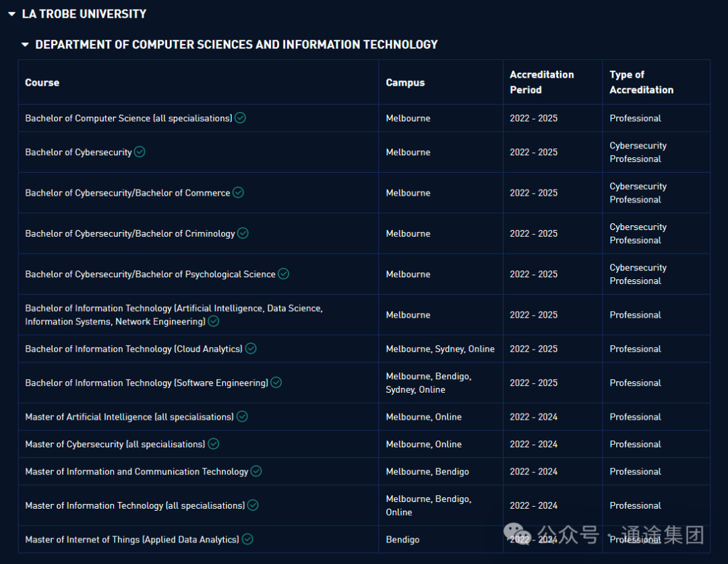The height and width of the screenshot is (564, 728).
Task: Click Cybersecurity Professional type in Cybersecurity/Psychological Science row
Action: (638, 275)
